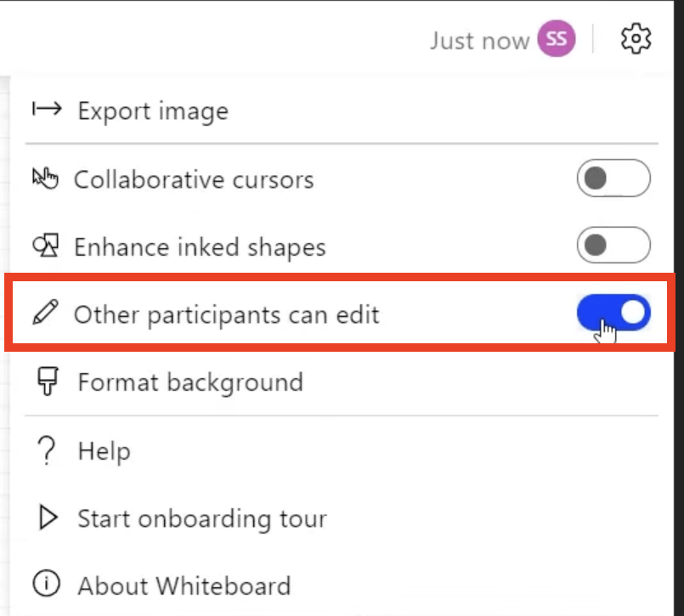Click the Enhance inked shapes icon
Image resolution: width=684 pixels, height=616 pixels.
(45, 246)
